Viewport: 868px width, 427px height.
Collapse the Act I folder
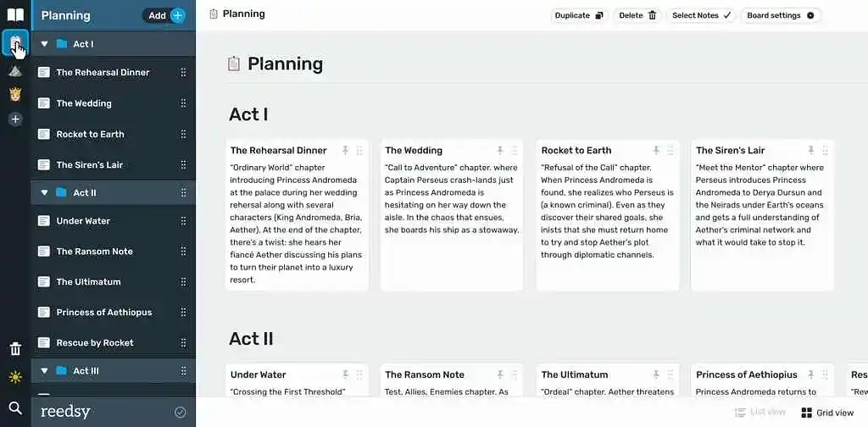pos(45,44)
